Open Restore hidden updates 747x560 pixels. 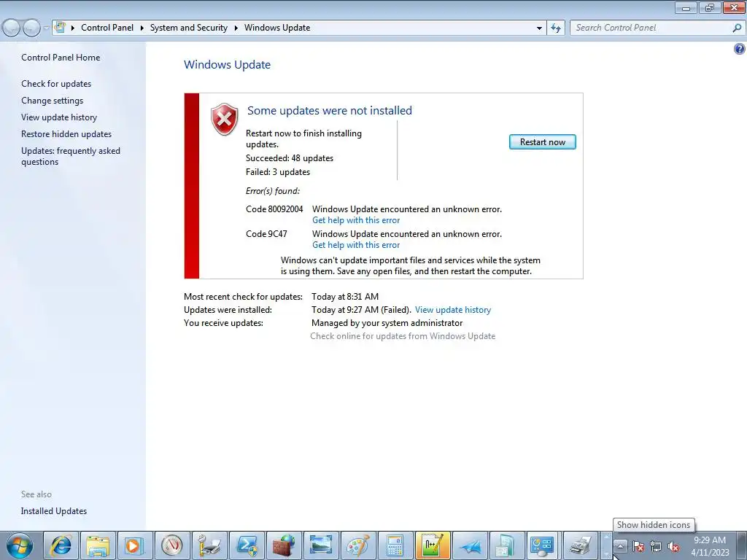66,134
